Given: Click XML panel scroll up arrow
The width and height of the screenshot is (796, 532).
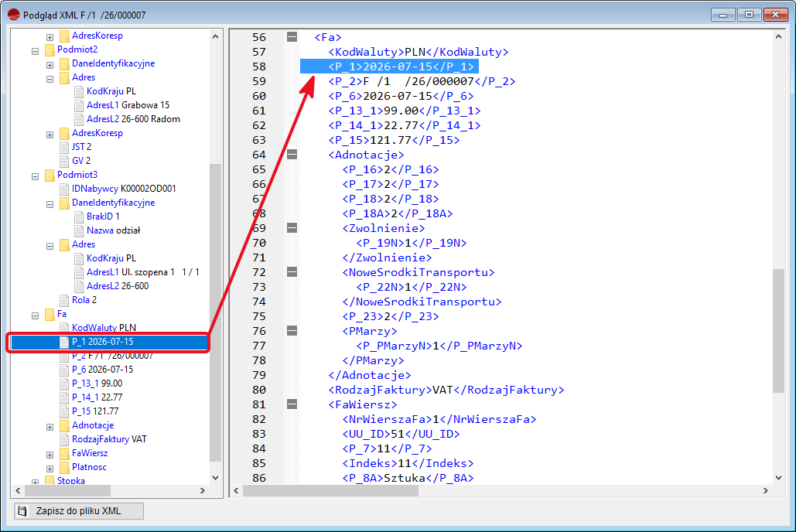Looking at the screenshot, I should [x=779, y=36].
